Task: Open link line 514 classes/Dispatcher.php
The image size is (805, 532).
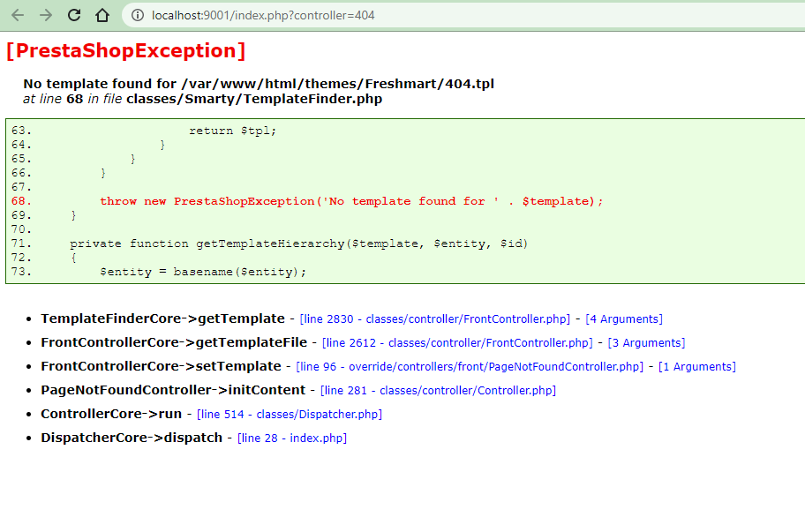Action: click(290, 414)
